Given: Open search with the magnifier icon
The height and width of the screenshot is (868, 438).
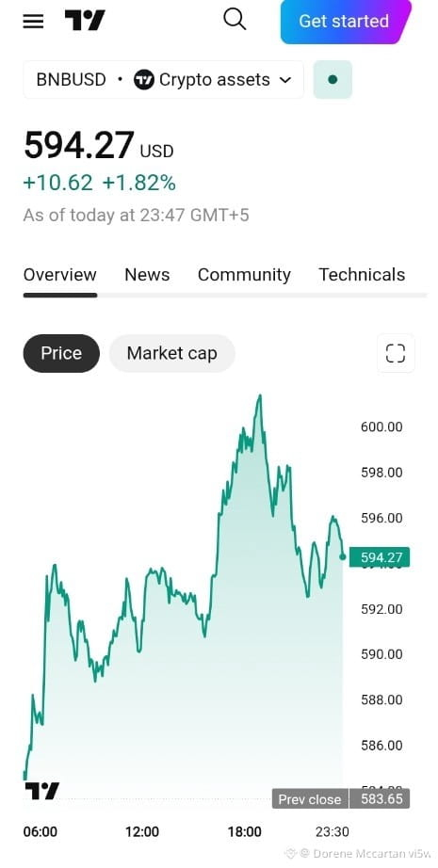Looking at the screenshot, I should pyautogui.click(x=235, y=20).
